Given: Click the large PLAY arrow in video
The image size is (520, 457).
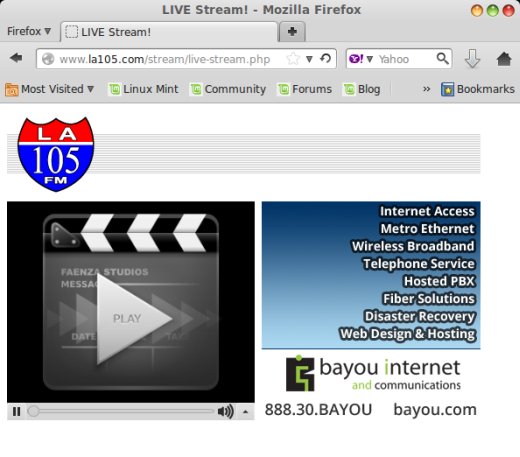Looking at the screenshot, I should coord(133,318).
